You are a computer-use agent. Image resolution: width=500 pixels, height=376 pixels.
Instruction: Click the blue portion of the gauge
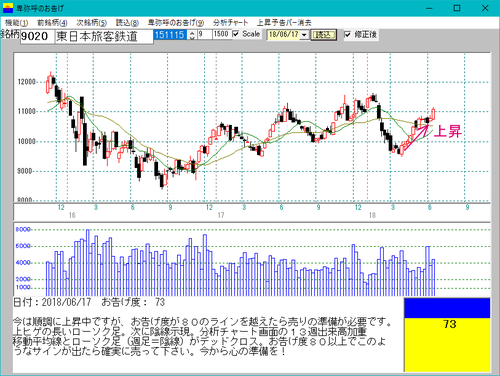(x=447, y=308)
